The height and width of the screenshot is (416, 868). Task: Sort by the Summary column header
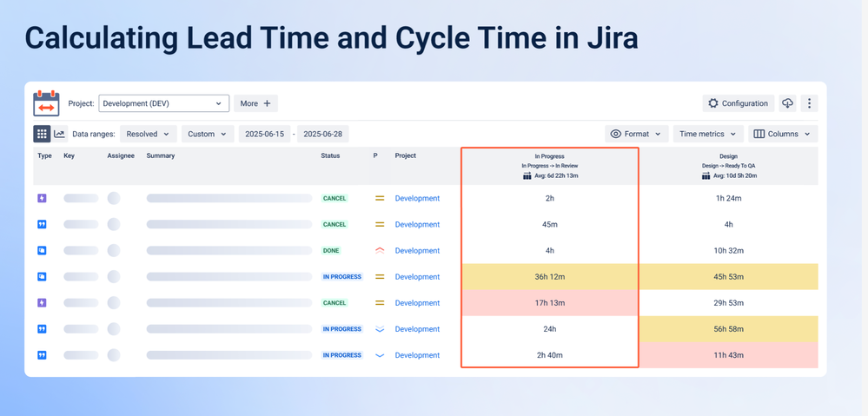(161, 156)
